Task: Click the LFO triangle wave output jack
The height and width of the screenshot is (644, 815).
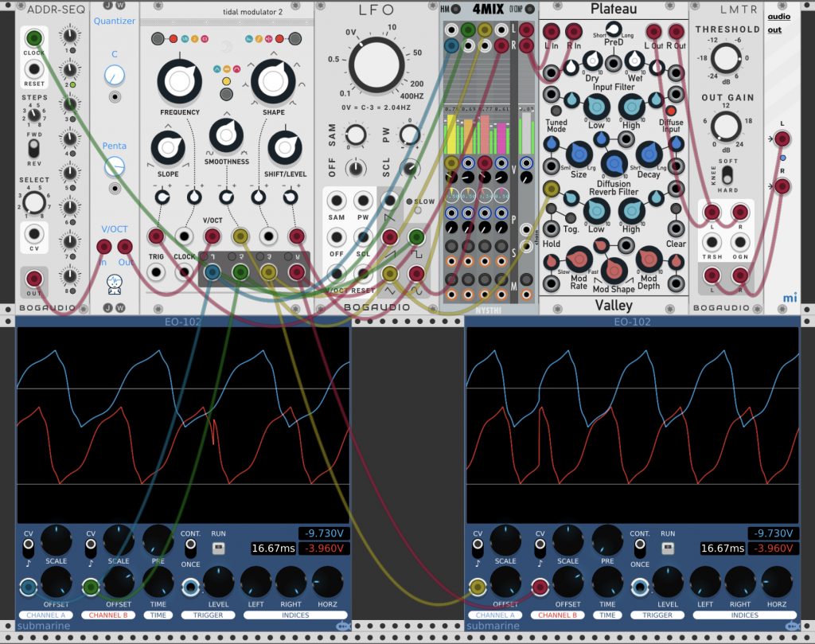Action: [x=390, y=273]
